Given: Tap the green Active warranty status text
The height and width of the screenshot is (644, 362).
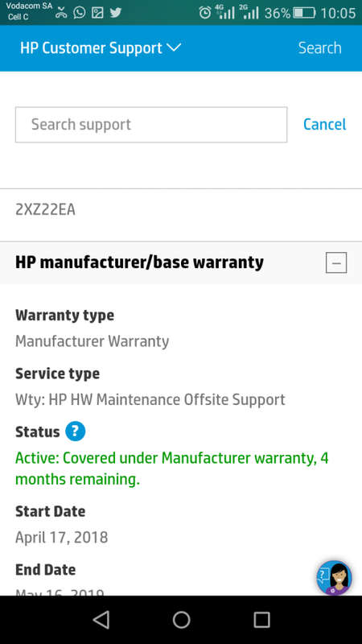Looking at the screenshot, I should 172,469.
